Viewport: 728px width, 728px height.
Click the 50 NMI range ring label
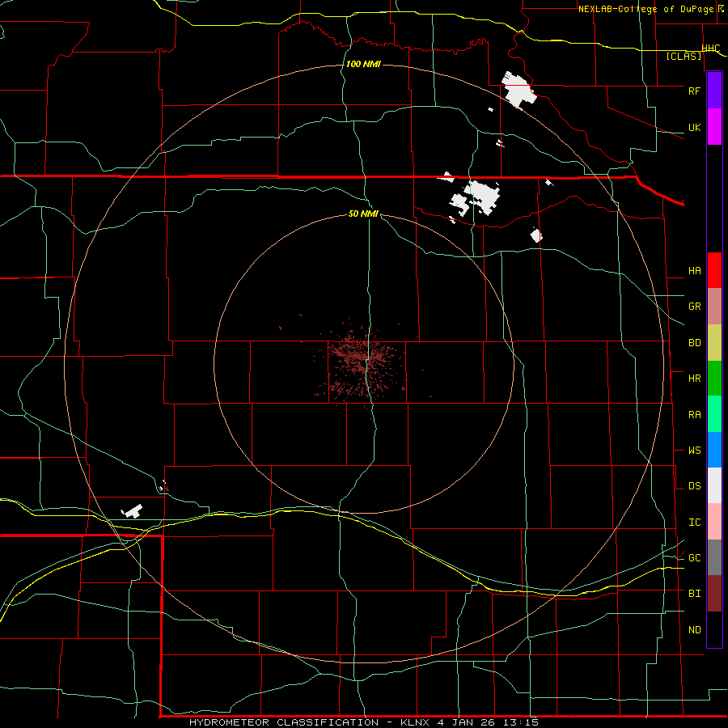coord(363,214)
